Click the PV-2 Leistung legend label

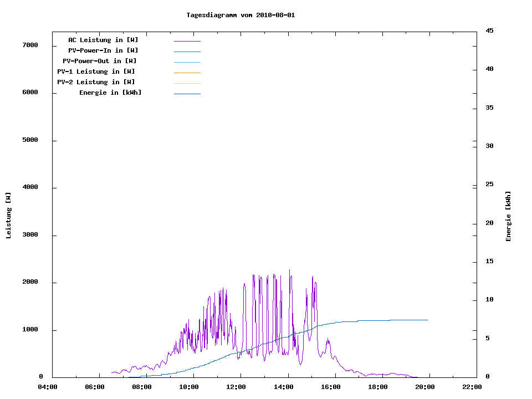click(x=96, y=82)
